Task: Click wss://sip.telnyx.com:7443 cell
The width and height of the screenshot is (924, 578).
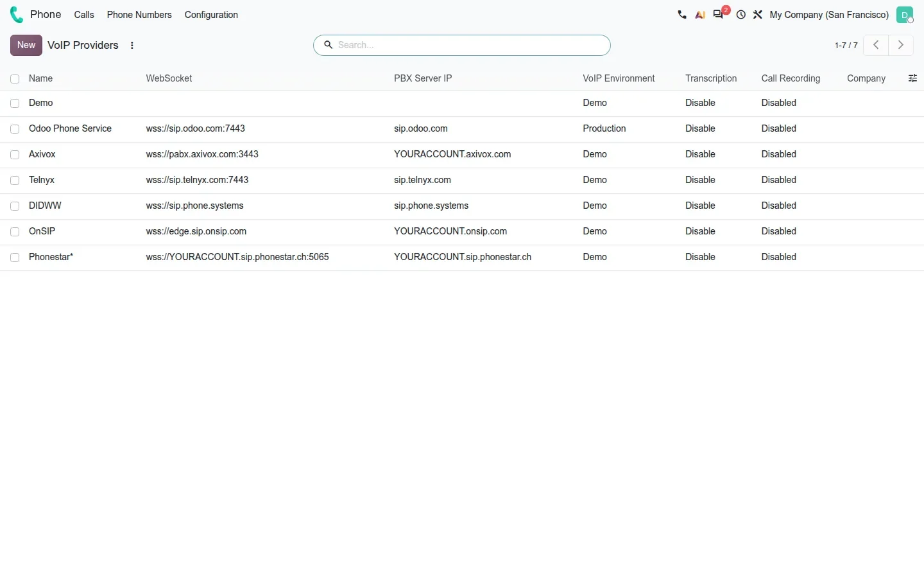Action: pos(197,180)
